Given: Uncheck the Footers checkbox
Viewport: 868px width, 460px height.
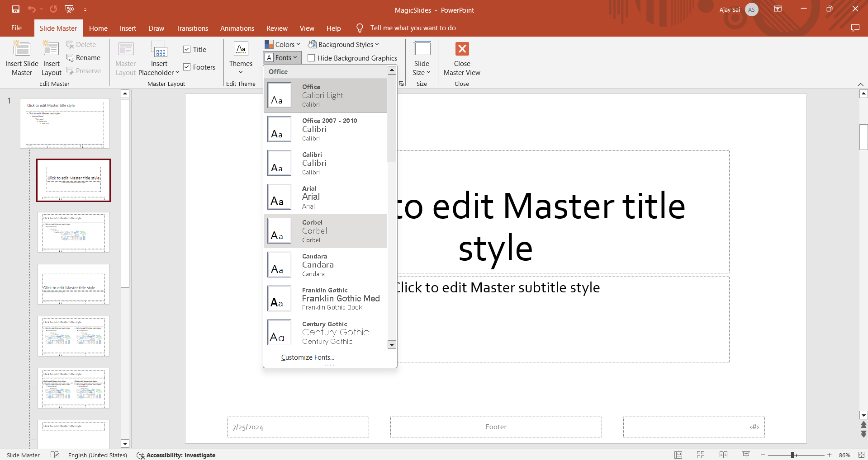Looking at the screenshot, I should click(187, 67).
